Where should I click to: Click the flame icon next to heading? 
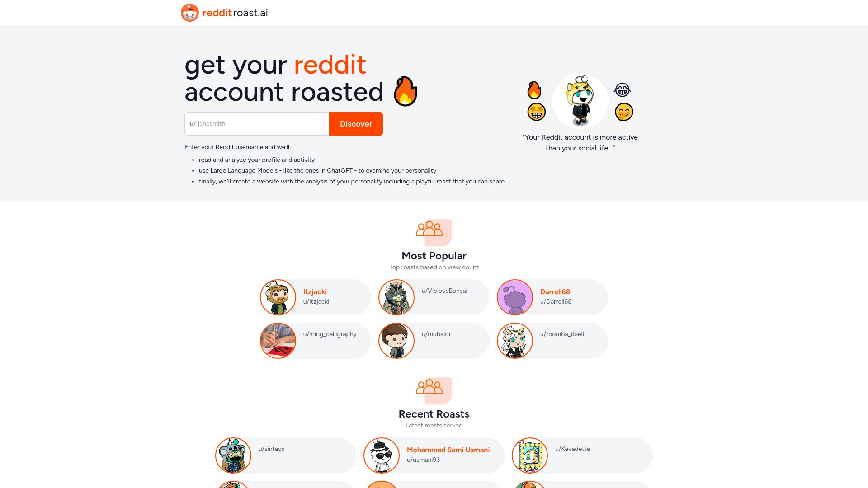point(406,91)
